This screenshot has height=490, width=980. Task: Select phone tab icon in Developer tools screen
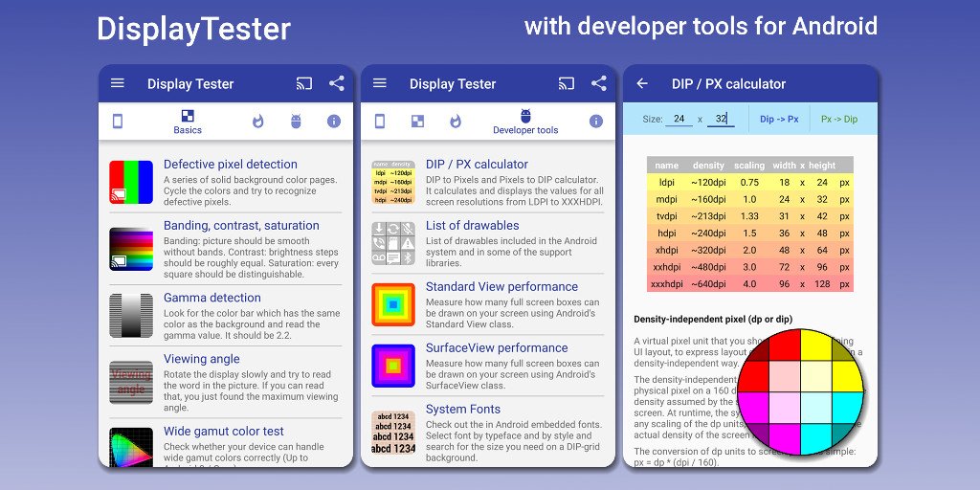coord(379,122)
